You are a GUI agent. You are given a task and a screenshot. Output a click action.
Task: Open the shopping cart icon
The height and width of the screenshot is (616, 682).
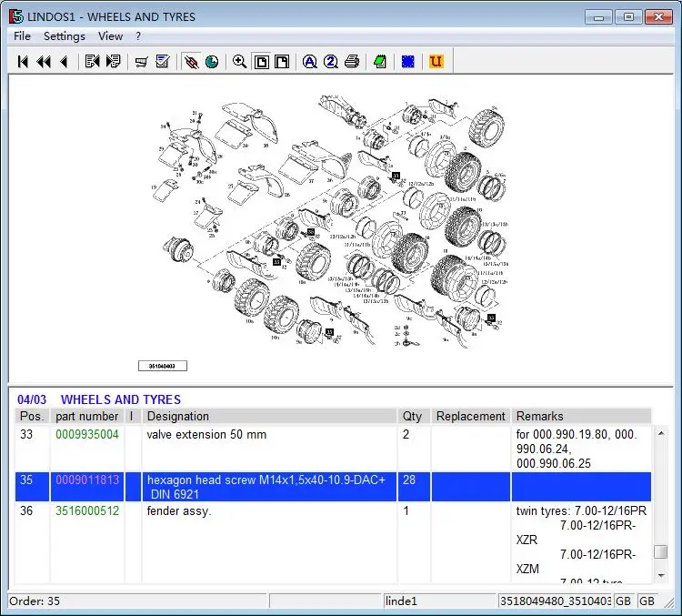click(x=141, y=62)
